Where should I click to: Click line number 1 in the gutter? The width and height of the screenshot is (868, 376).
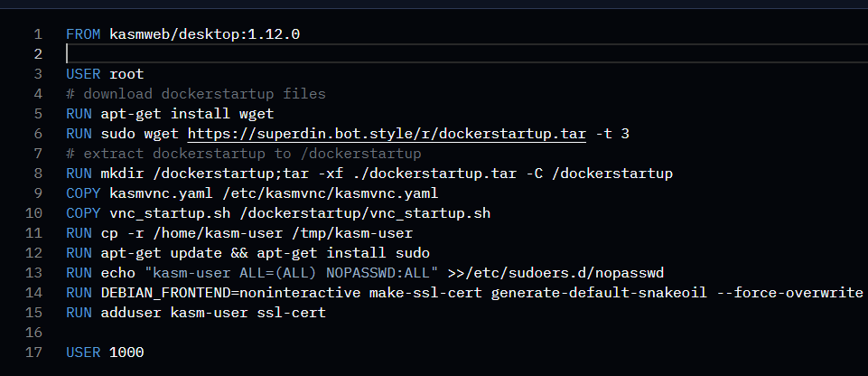click(37, 34)
